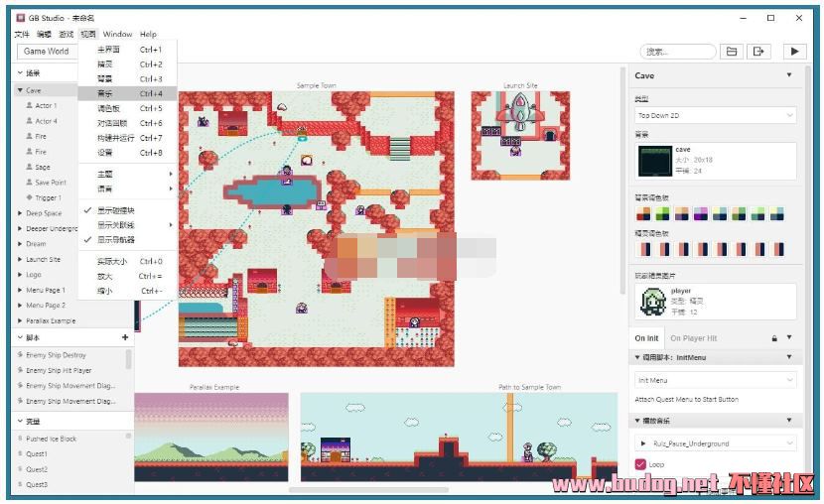Open the Rulz_Pause_Underground music dropdown

(x=715, y=443)
